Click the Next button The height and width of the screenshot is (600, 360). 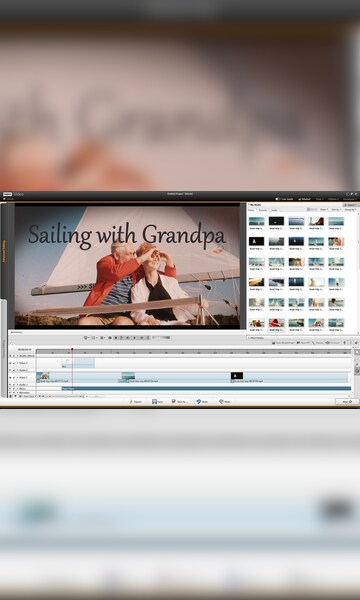(x=347, y=402)
